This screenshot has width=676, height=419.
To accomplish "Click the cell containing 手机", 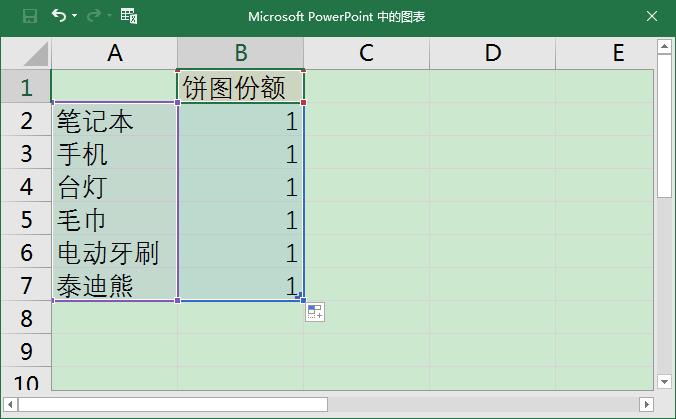I will click(115, 153).
